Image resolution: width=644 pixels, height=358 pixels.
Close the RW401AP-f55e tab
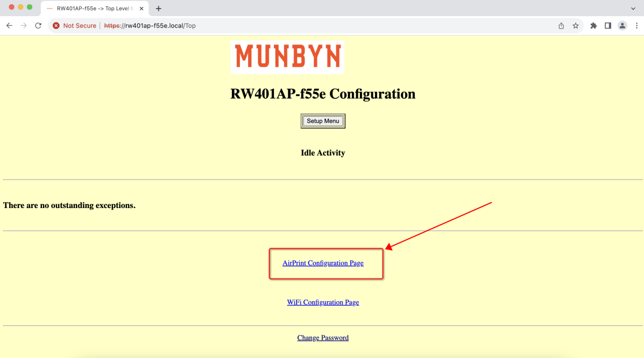141,8
